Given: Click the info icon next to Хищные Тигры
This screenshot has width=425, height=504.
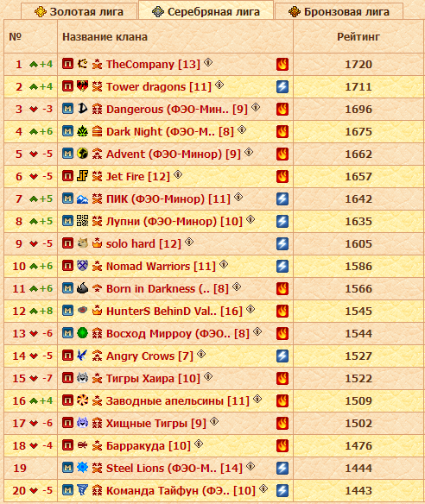Looking at the screenshot, I should click(214, 421).
